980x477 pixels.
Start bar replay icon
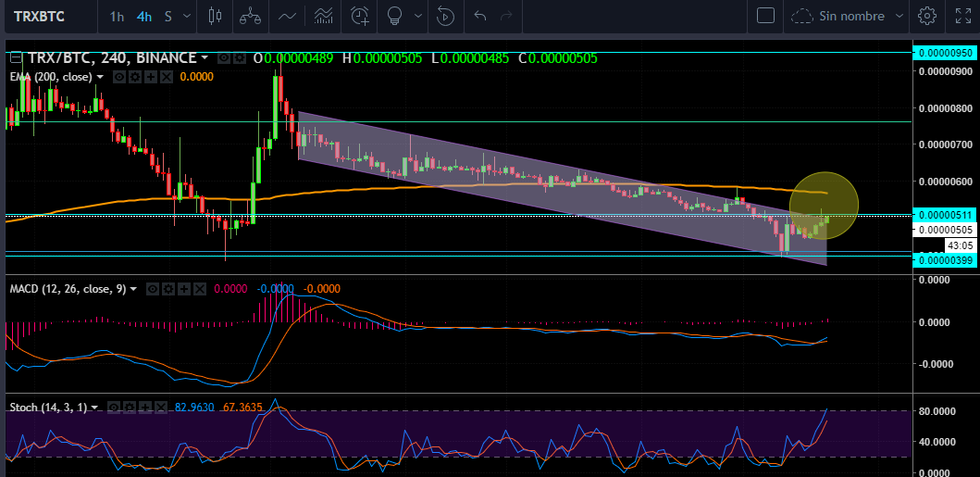(445, 16)
